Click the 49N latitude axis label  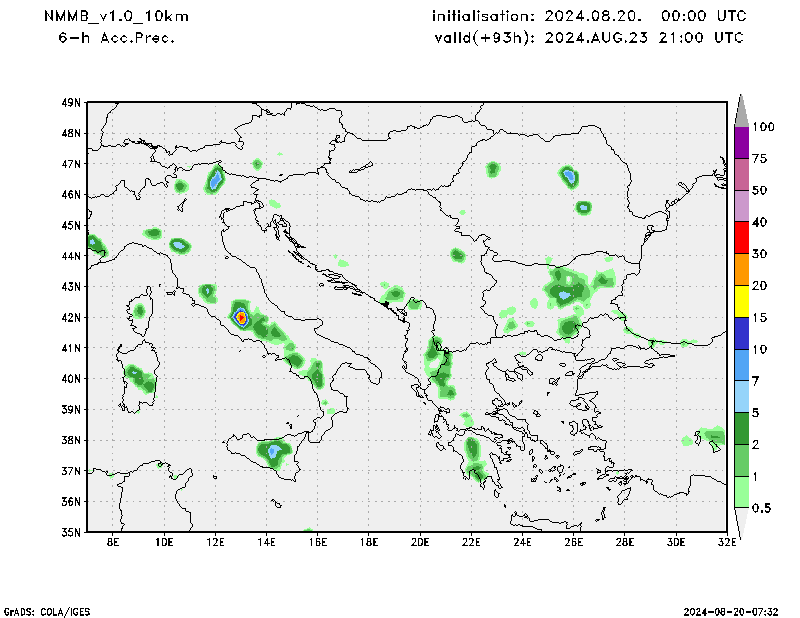[70, 102]
